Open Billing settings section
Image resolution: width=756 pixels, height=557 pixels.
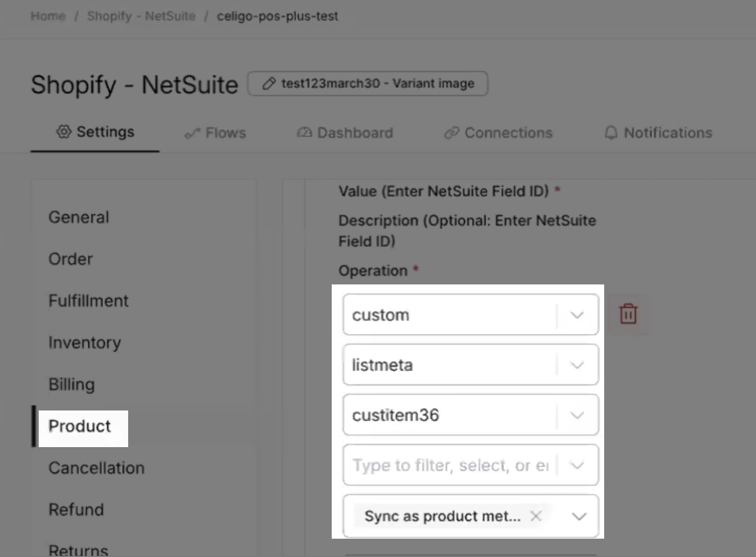[x=72, y=385]
